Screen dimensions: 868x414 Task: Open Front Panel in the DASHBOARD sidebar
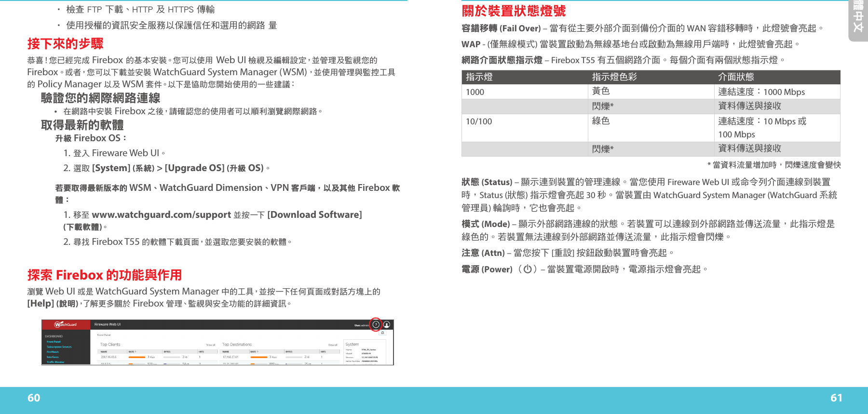click(54, 342)
